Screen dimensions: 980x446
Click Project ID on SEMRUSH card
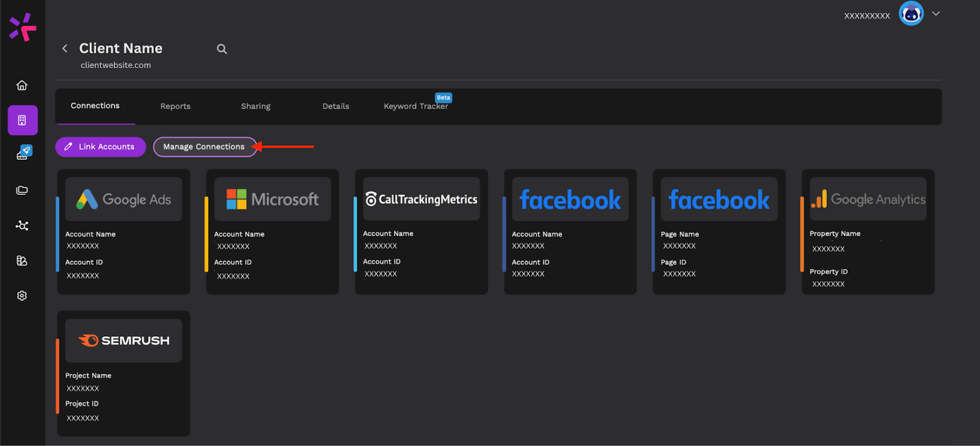[82, 404]
